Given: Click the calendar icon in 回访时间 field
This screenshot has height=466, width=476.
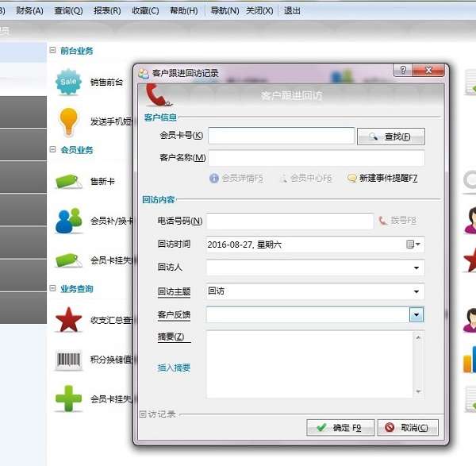Looking at the screenshot, I should coord(410,245).
